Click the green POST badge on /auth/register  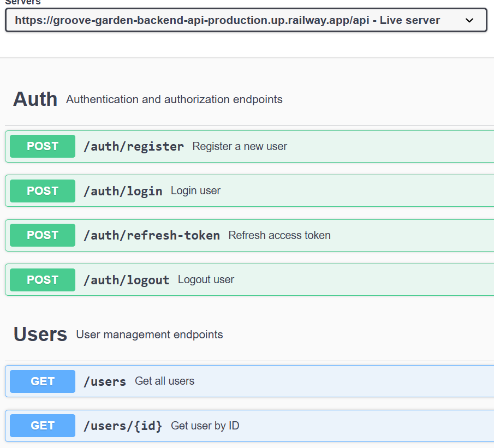pos(42,146)
